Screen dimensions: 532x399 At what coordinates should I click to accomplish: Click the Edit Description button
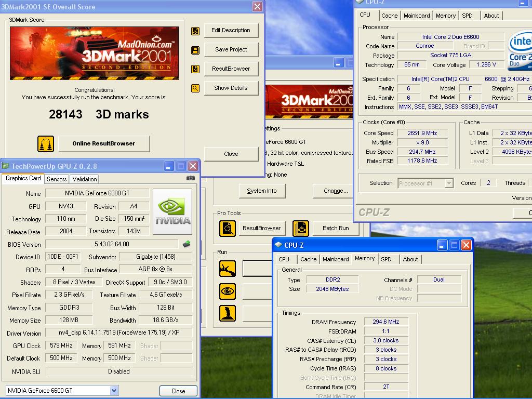click(x=231, y=30)
